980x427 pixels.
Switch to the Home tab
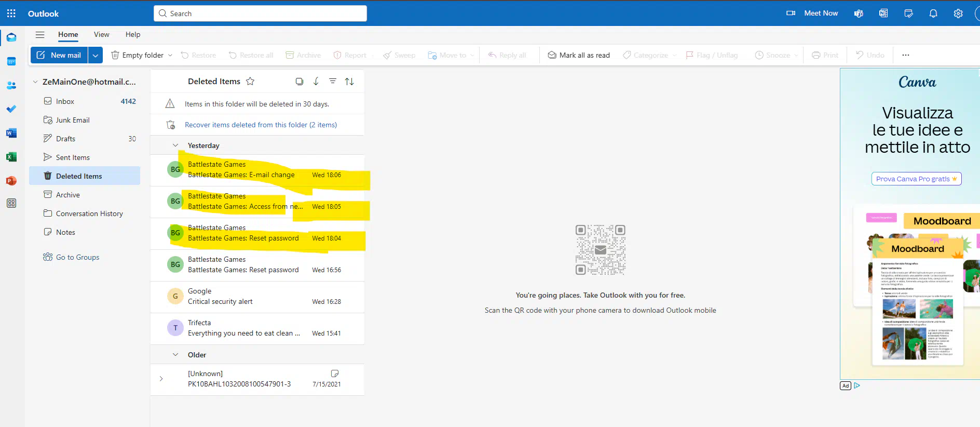click(x=68, y=34)
